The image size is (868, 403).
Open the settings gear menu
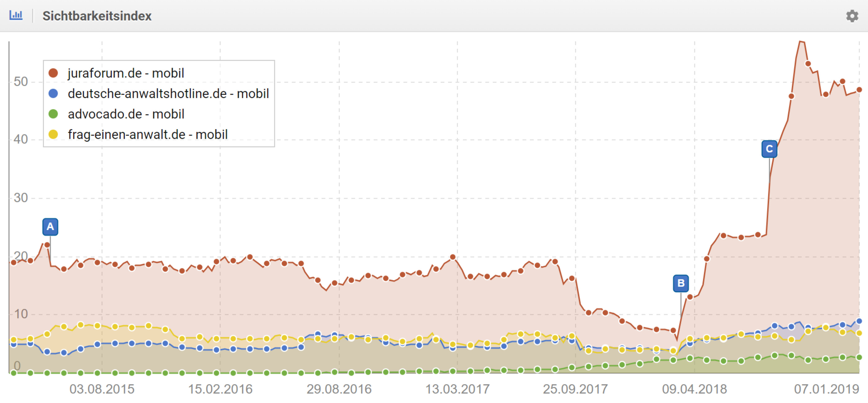pos(852,16)
